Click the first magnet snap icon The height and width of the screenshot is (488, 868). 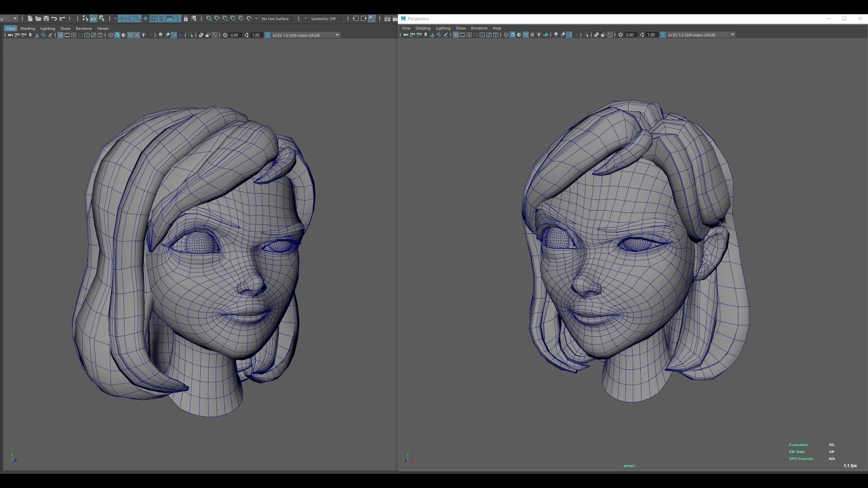pyautogui.click(x=209, y=18)
